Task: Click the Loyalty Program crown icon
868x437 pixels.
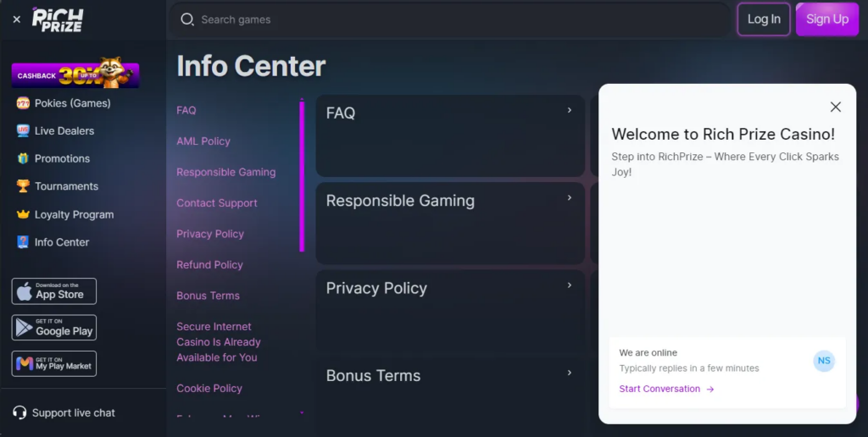Action: [x=23, y=214]
